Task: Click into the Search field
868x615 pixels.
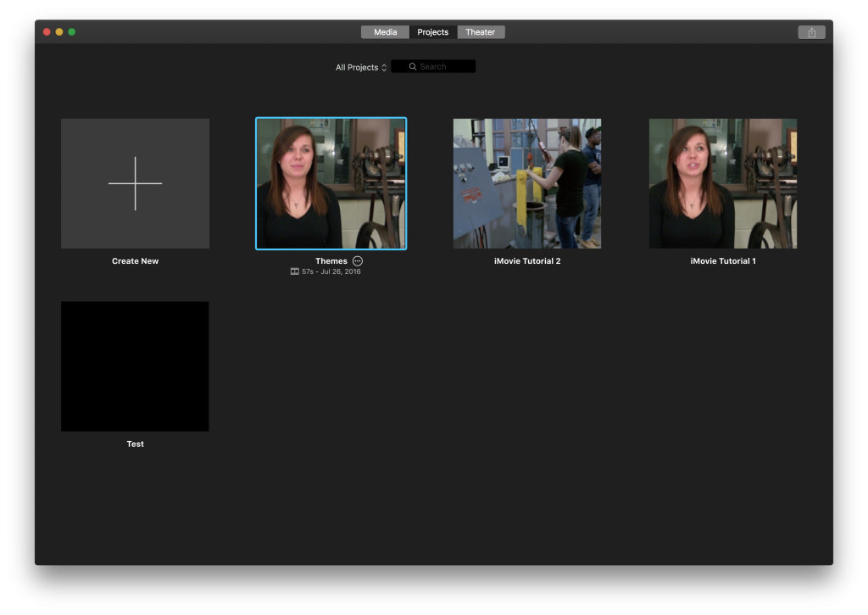Action: click(x=433, y=66)
